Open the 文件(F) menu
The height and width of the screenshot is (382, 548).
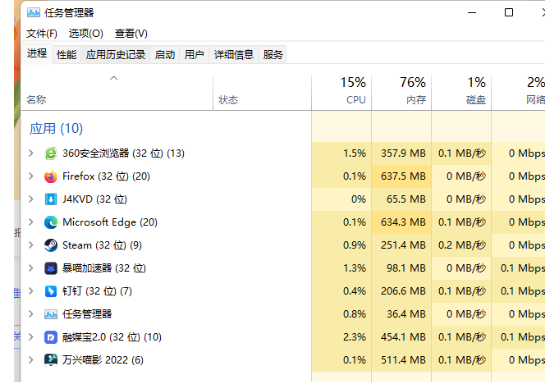coord(42,34)
